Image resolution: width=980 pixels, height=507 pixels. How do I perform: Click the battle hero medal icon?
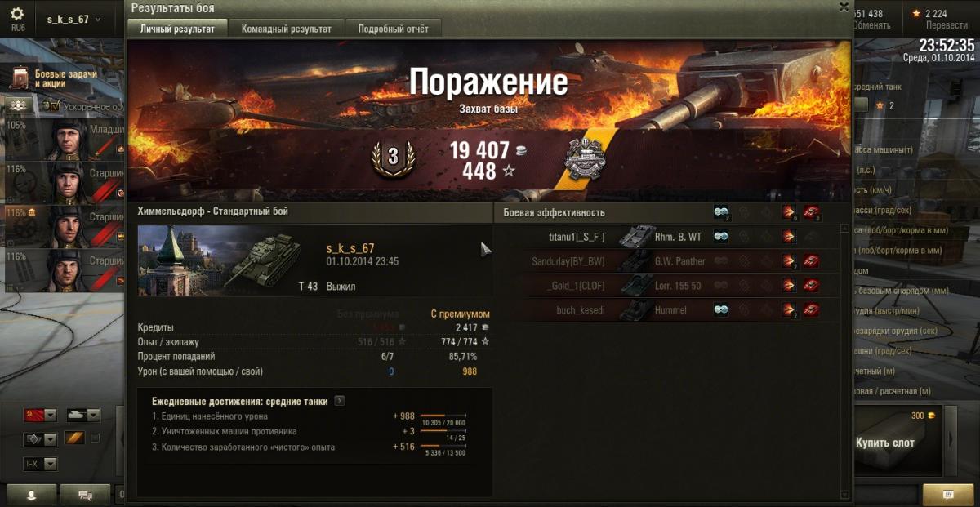point(584,160)
